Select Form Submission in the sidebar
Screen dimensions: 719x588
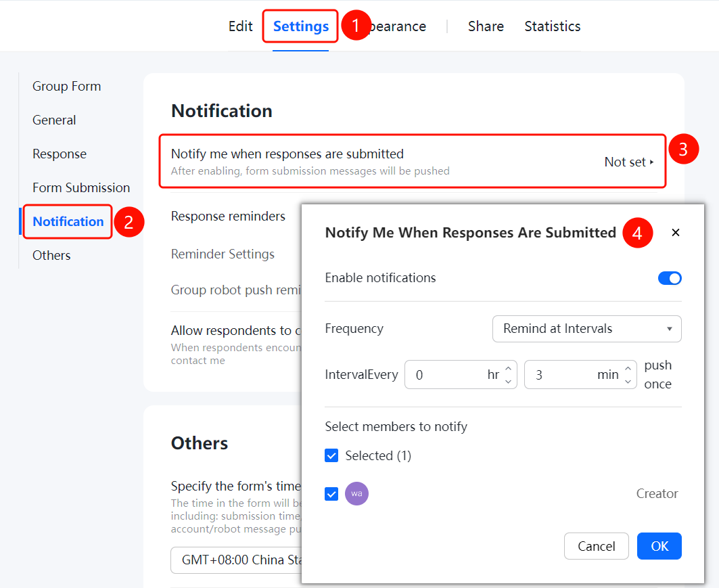click(81, 187)
